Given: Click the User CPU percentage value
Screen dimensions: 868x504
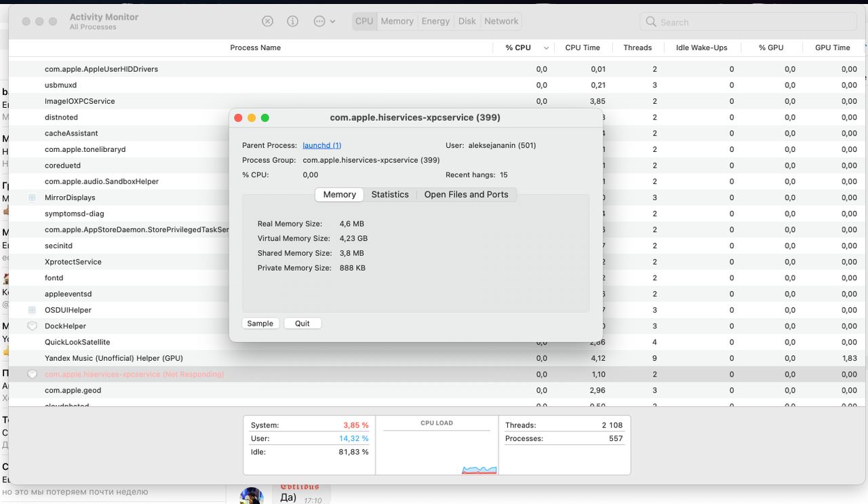Looking at the screenshot, I should (354, 439).
